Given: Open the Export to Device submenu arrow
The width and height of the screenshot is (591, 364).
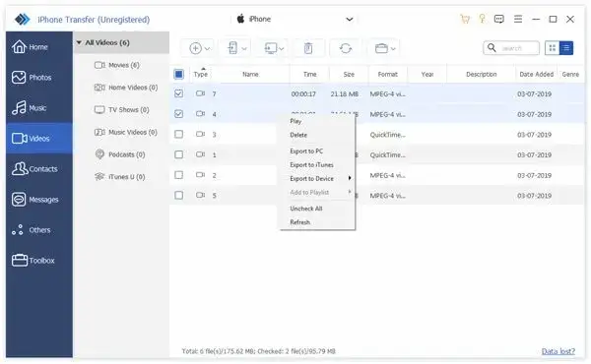Looking at the screenshot, I should coord(350,178).
